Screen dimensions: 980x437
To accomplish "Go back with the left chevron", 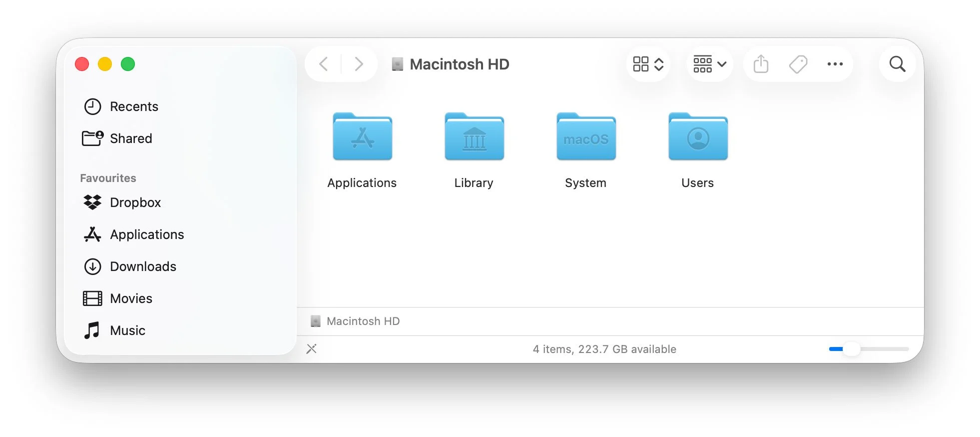I will [324, 64].
